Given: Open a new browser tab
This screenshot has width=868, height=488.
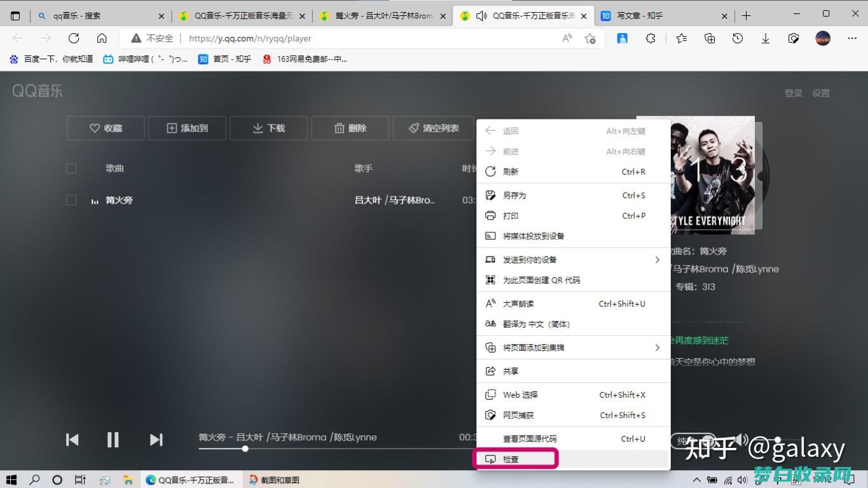Looking at the screenshot, I should click(x=746, y=16).
